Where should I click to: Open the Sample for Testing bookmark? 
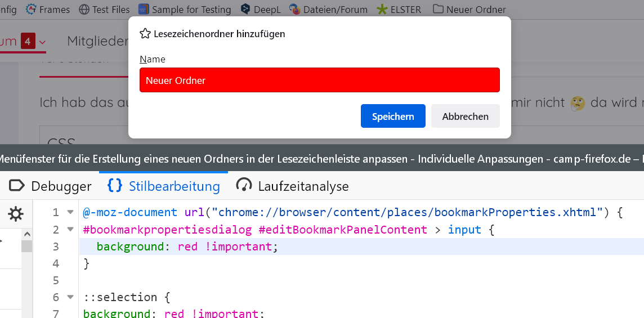pyautogui.click(x=185, y=9)
